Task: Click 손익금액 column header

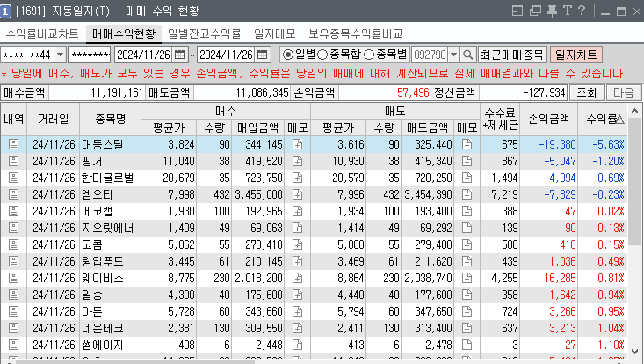Action: point(549,120)
